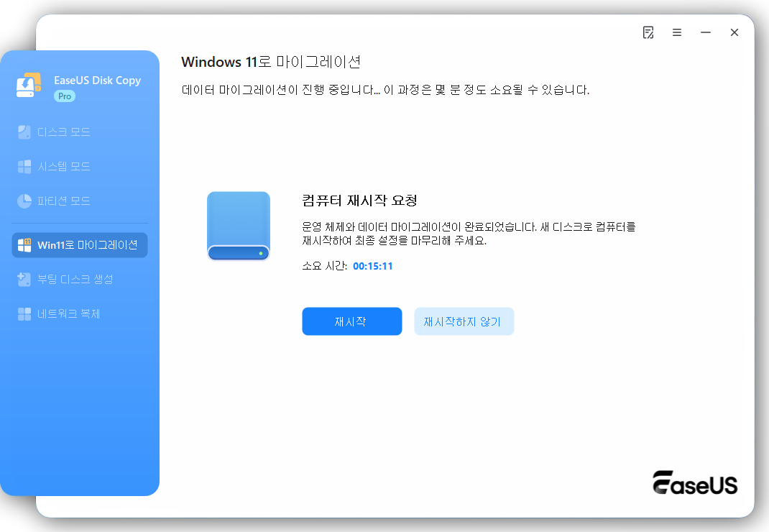Open 시스템 모드 via its Windows icon
Viewport: 769px width, 532px height.
point(24,166)
